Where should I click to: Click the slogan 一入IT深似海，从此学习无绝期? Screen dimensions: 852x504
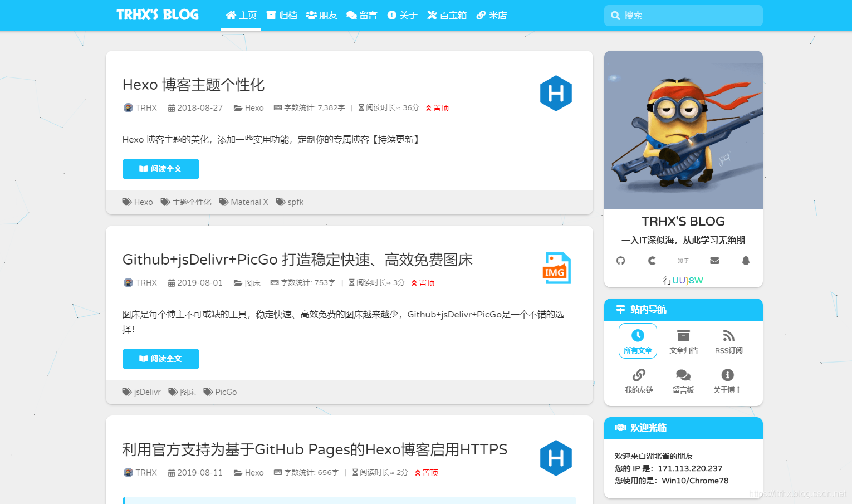tap(683, 241)
